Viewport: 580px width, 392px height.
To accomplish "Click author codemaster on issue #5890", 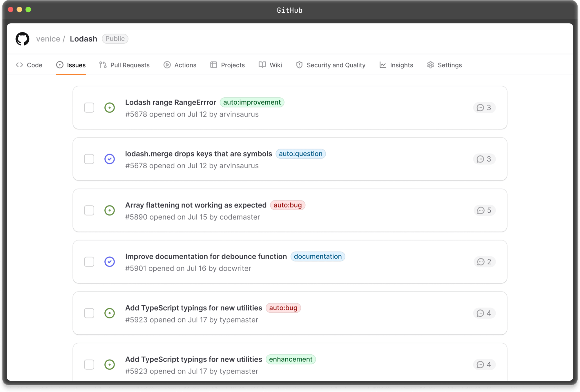I will [x=240, y=217].
